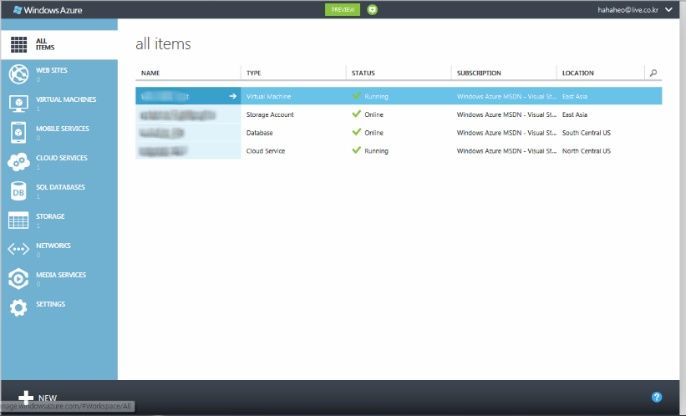
Task: Switch to the Virtual Machines section label
Action: click(66, 100)
